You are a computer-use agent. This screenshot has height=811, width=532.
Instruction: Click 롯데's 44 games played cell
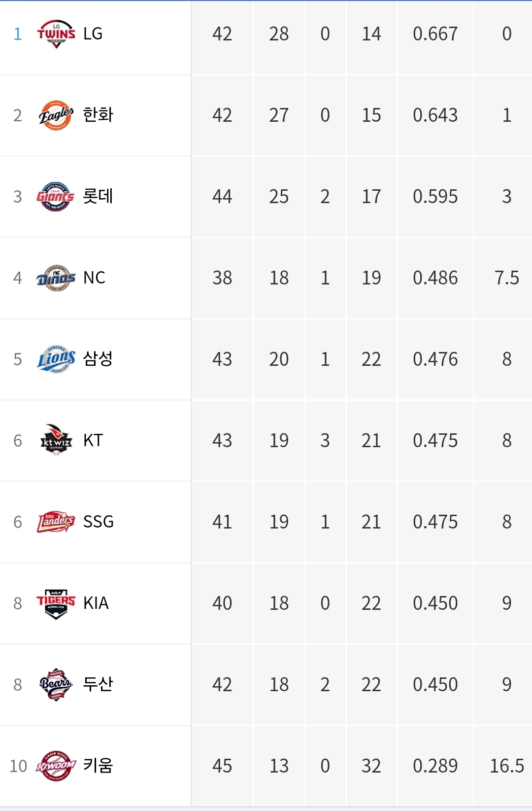coord(222,197)
